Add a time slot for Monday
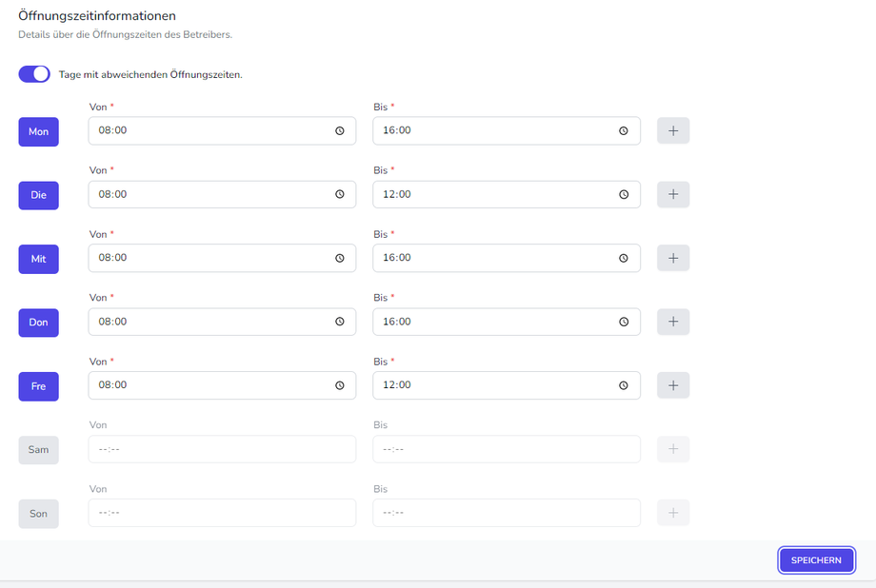The height and width of the screenshot is (588, 876). [673, 131]
